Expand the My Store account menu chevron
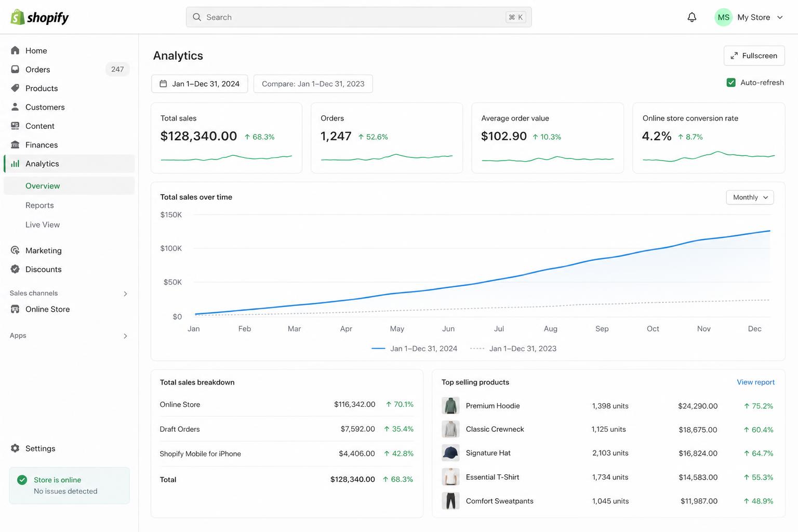798x532 pixels. [780, 17]
